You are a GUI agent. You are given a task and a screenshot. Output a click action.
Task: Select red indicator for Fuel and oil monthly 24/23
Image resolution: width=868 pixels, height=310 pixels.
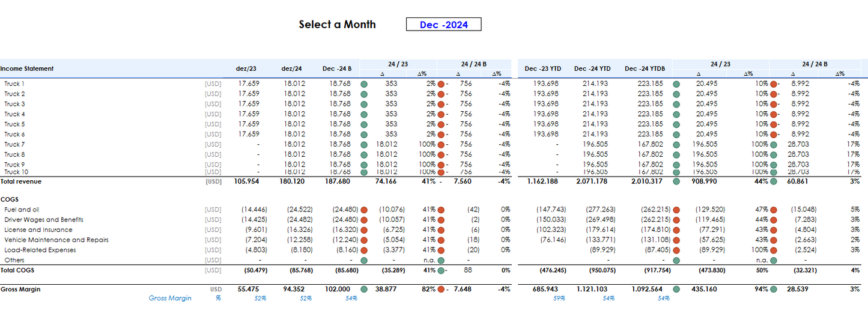pyautogui.click(x=364, y=210)
